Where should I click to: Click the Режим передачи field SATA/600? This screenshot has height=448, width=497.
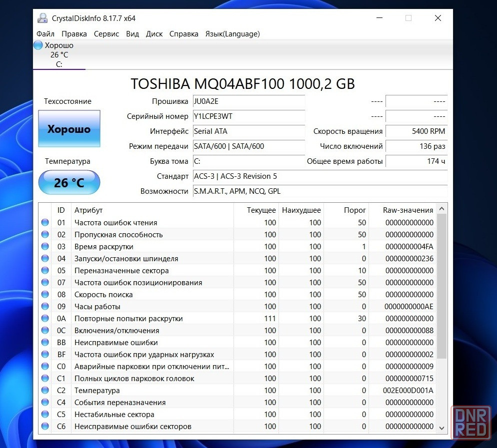(249, 146)
